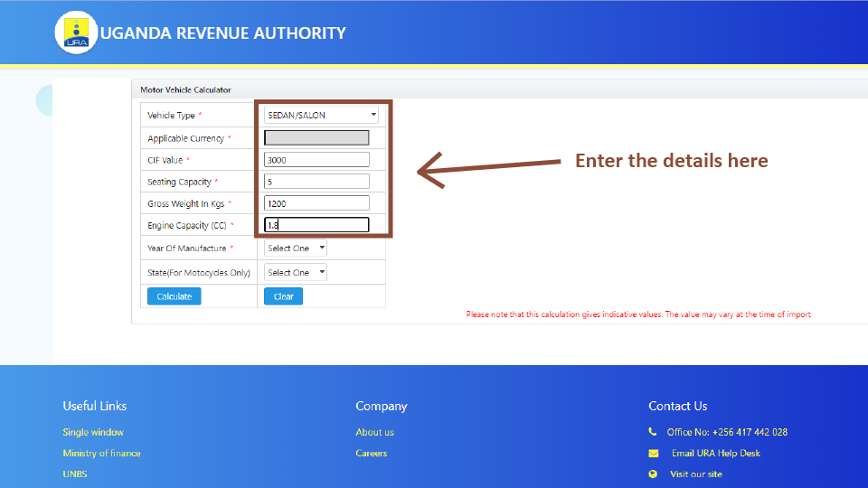This screenshot has height=488, width=868.
Task: Click the Office No phone number link
Action: click(727, 432)
